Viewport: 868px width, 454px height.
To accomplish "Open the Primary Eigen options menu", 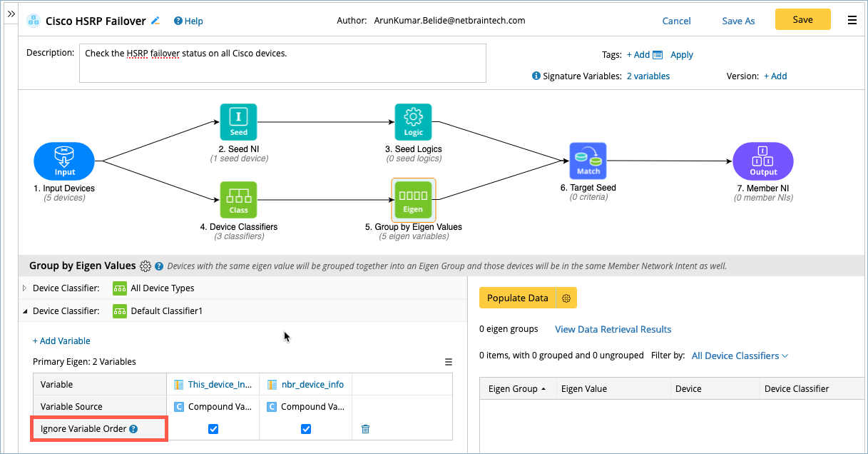I will [x=449, y=362].
